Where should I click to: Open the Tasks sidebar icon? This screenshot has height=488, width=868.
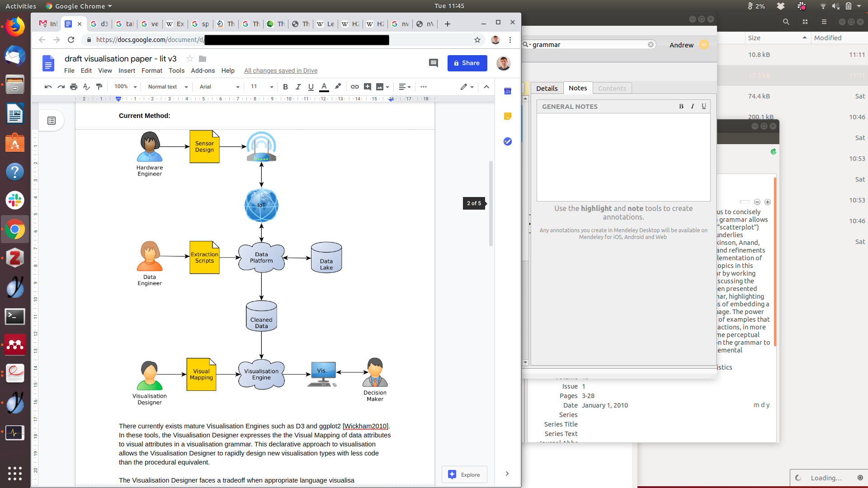[508, 142]
